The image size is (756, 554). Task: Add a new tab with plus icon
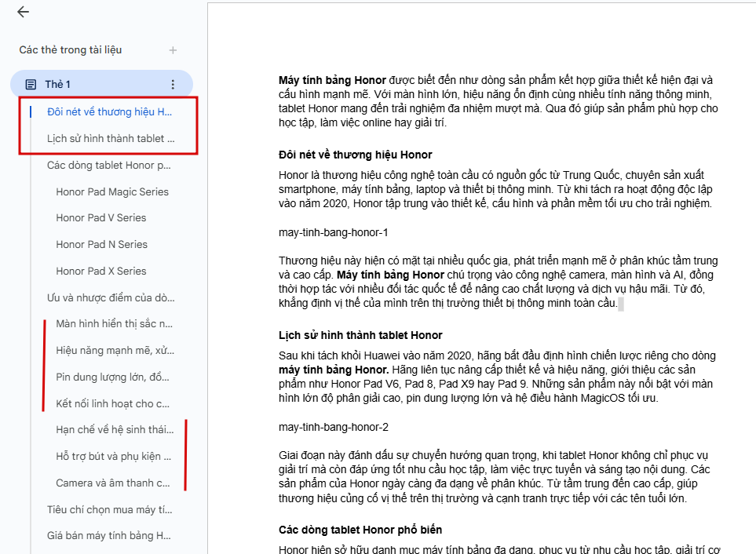173,50
